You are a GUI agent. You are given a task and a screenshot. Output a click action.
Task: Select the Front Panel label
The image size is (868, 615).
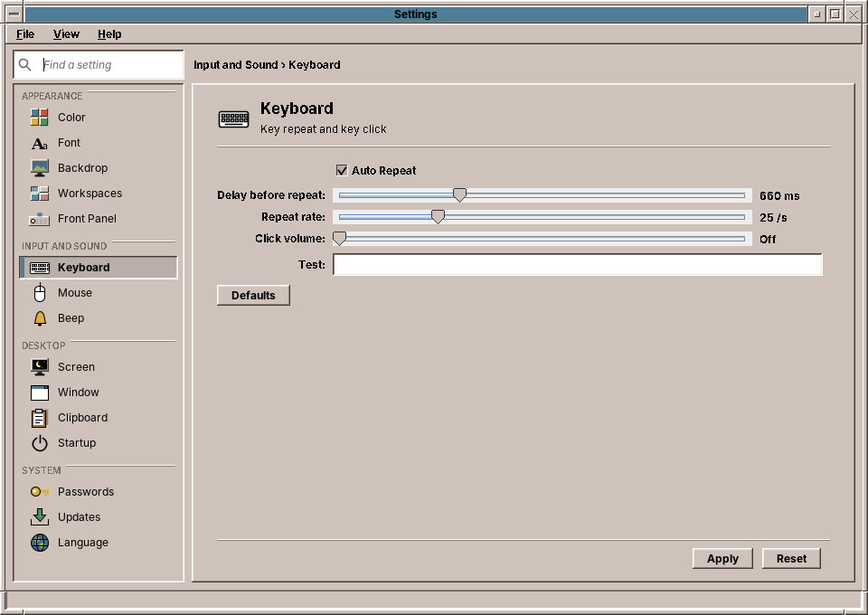click(x=87, y=219)
